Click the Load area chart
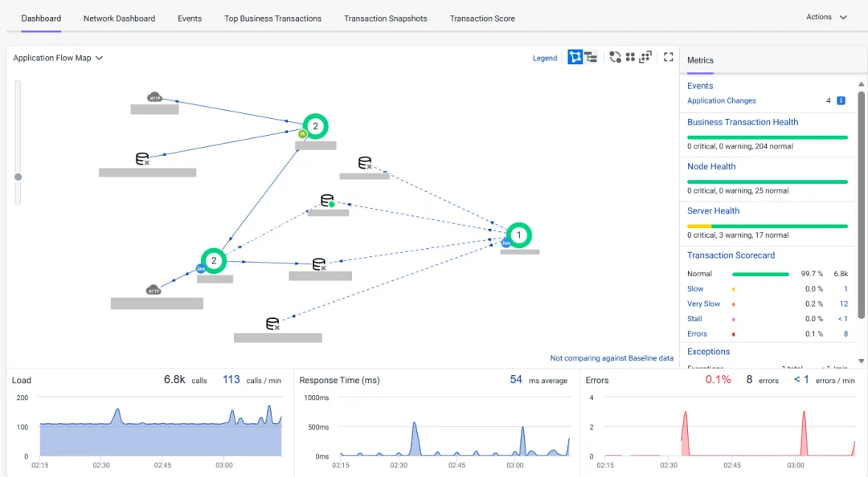868x477 pixels. click(x=161, y=430)
